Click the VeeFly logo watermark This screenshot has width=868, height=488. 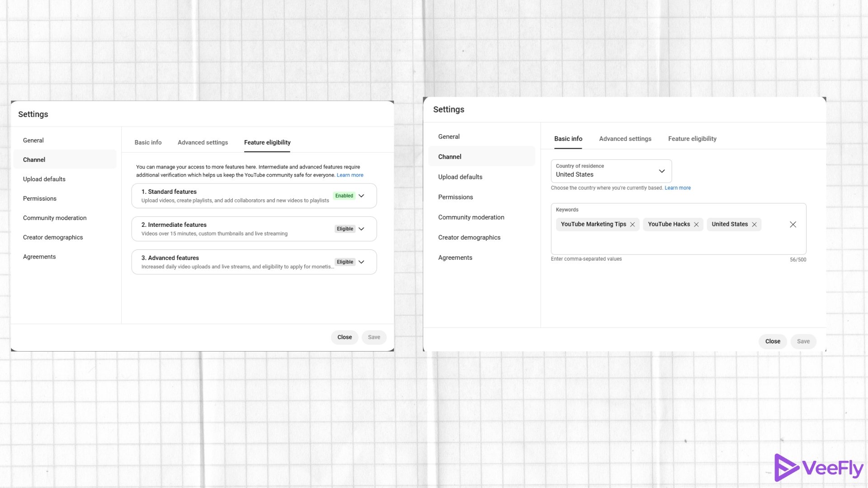(x=819, y=468)
